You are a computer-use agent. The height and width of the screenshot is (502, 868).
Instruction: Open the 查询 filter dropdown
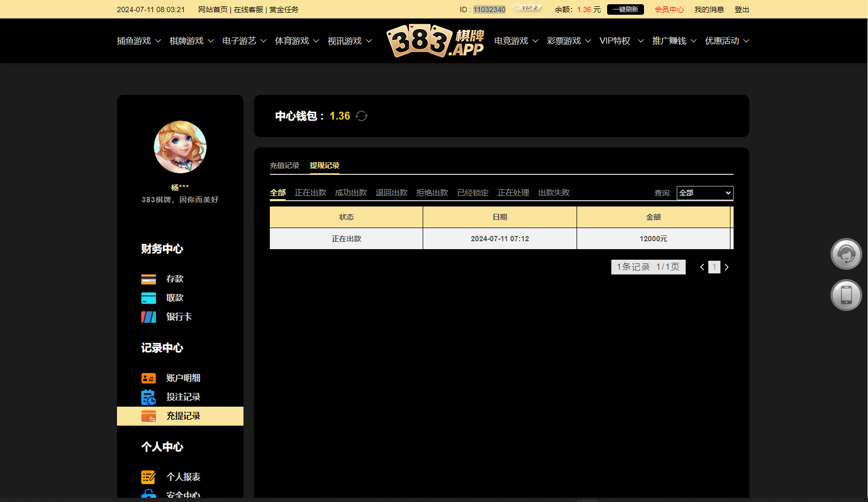point(705,193)
